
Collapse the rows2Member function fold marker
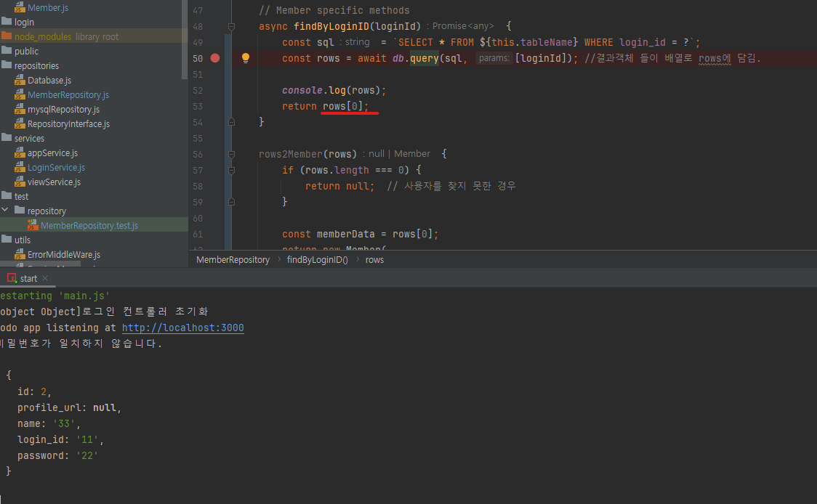(231, 154)
